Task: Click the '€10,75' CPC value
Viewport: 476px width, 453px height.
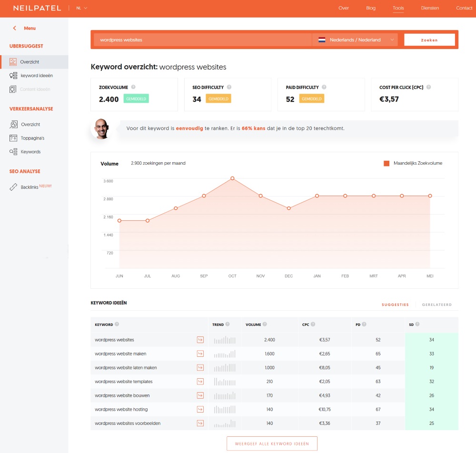Action: 325,410
